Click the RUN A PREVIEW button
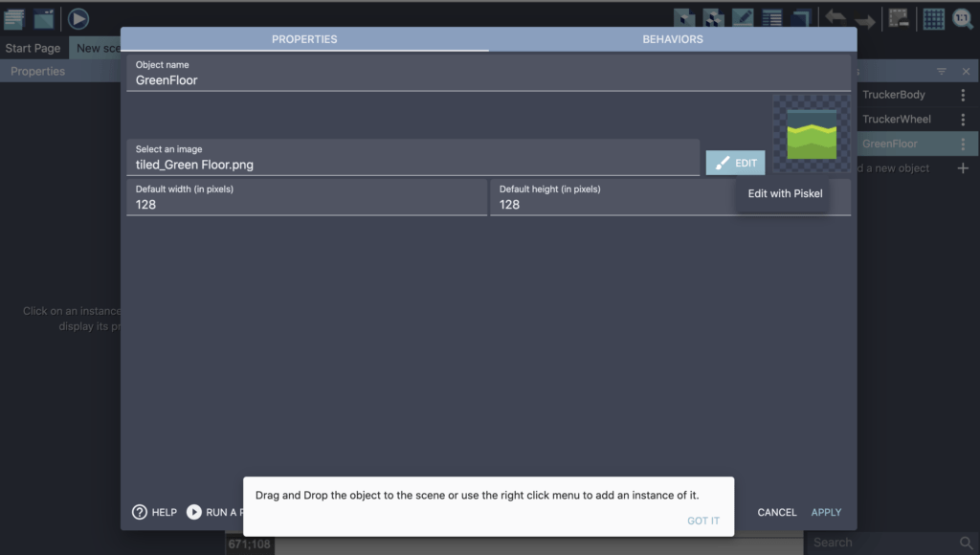The height and width of the screenshot is (555, 980). 214,513
